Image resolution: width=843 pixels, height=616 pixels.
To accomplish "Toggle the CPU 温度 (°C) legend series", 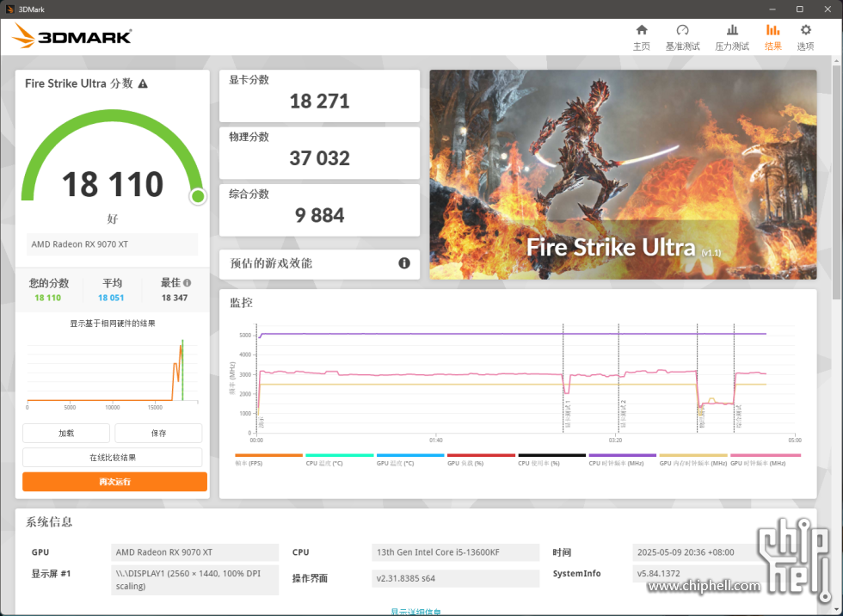I will point(339,459).
